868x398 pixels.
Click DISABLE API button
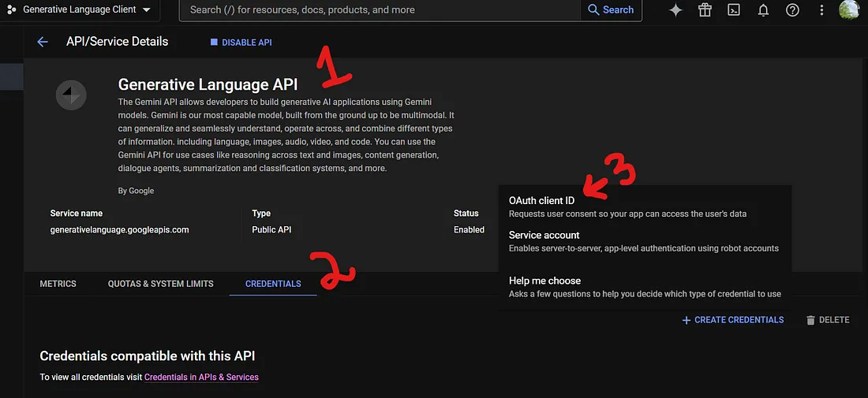pyautogui.click(x=241, y=43)
